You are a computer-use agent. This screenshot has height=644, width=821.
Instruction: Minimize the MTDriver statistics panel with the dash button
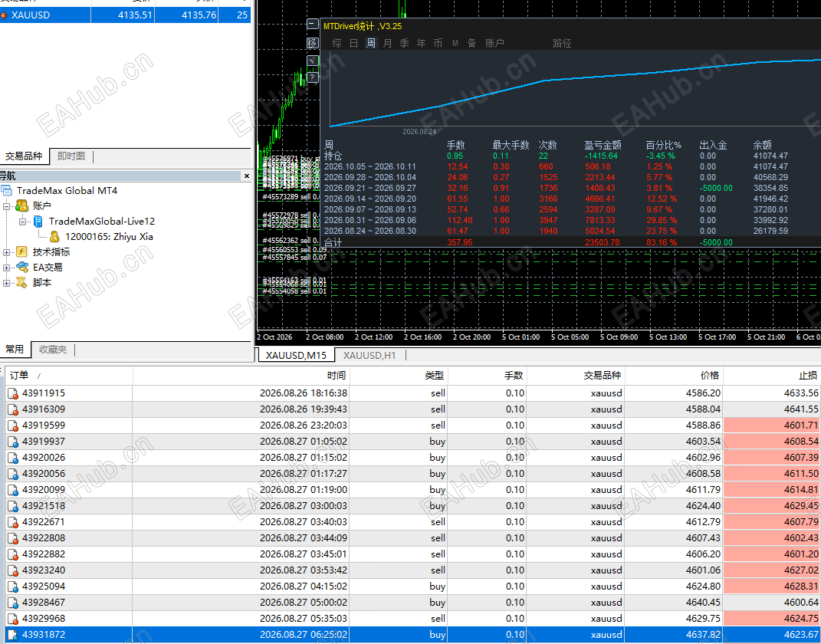(x=312, y=24)
